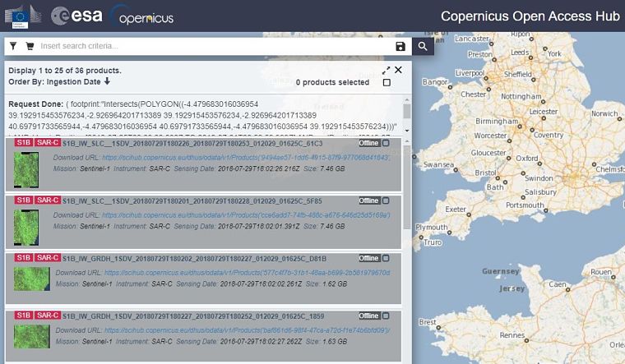Click product name S1B_IW_GRDH ending 1859
The image size is (625, 364).
point(193,316)
